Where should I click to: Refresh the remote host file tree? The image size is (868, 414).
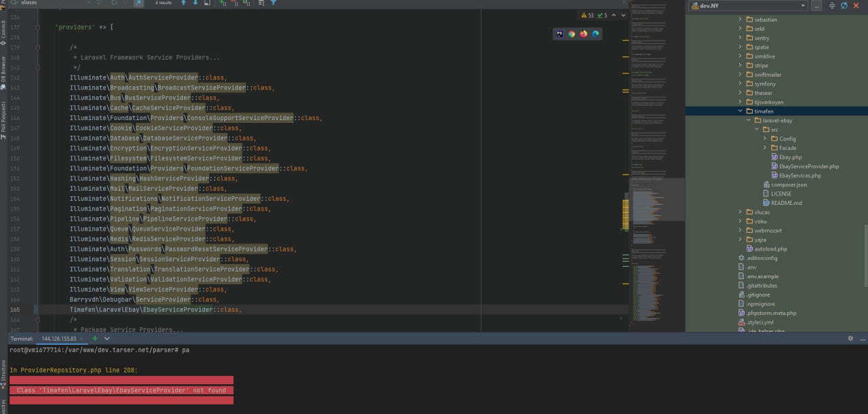pos(844,5)
